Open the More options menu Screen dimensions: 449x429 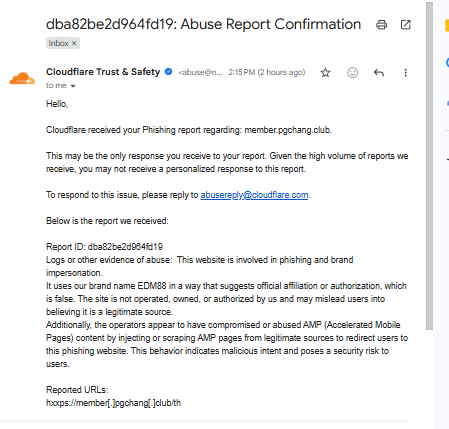click(405, 73)
